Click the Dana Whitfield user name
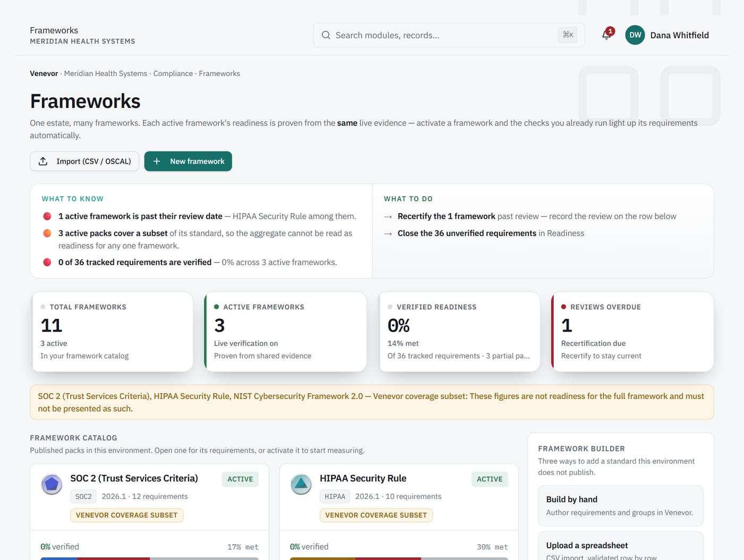 point(680,35)
